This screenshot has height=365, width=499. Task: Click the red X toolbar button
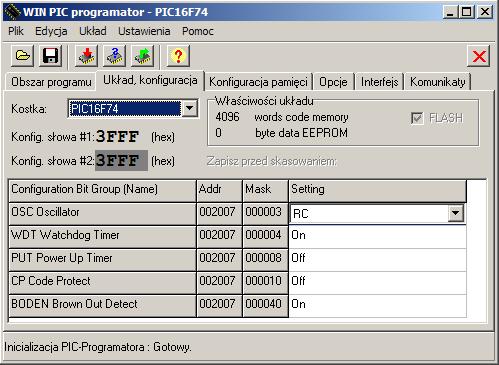coord(479,56)
